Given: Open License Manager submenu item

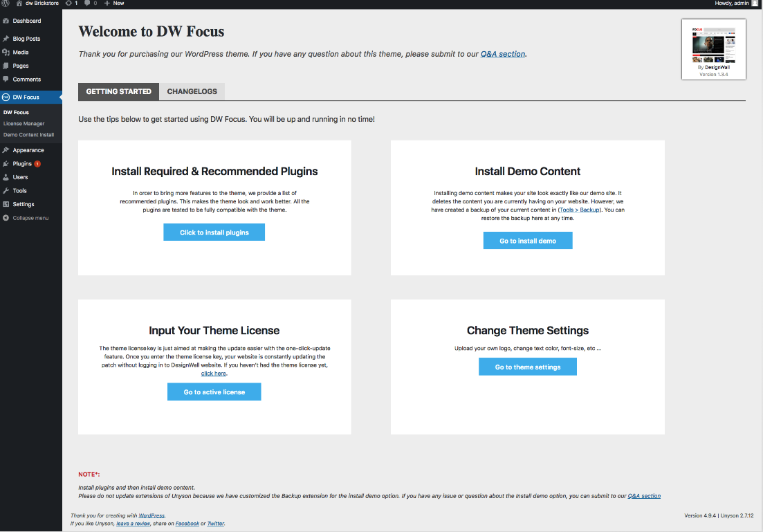Looking at the screenshot, I should pos(24,124).
